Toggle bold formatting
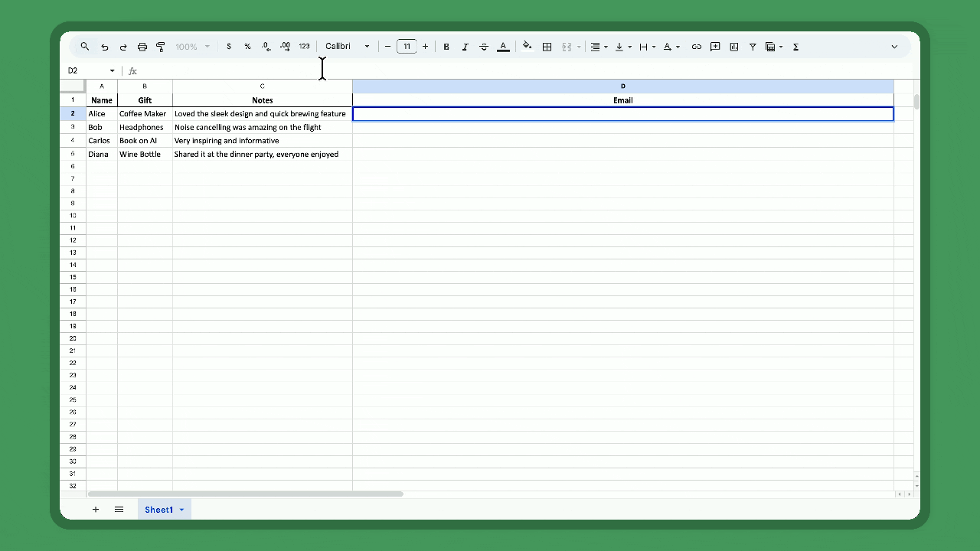This screenshot has height=551, width=980. point(446,47)
